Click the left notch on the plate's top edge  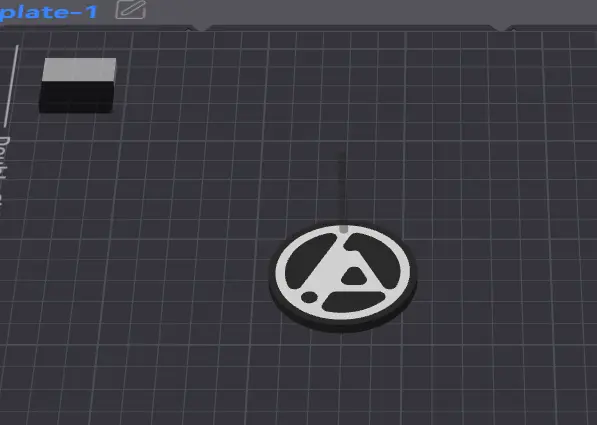pos(200,28)
